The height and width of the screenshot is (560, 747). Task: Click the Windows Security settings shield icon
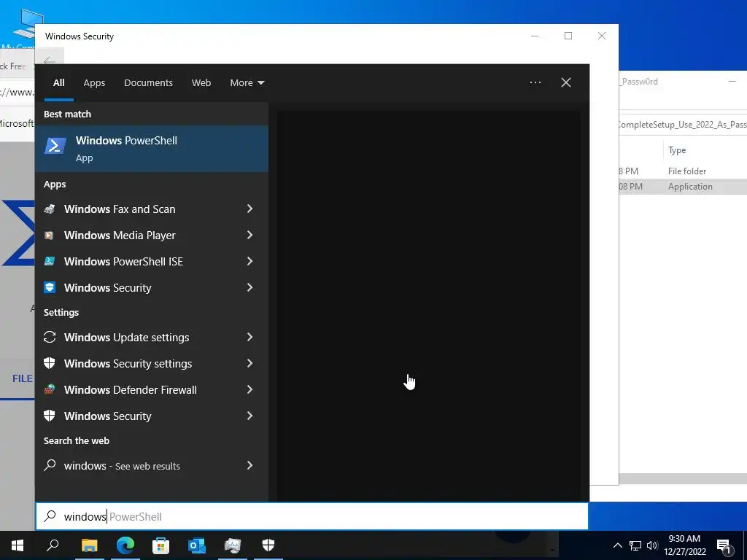(x=50, y=363)
